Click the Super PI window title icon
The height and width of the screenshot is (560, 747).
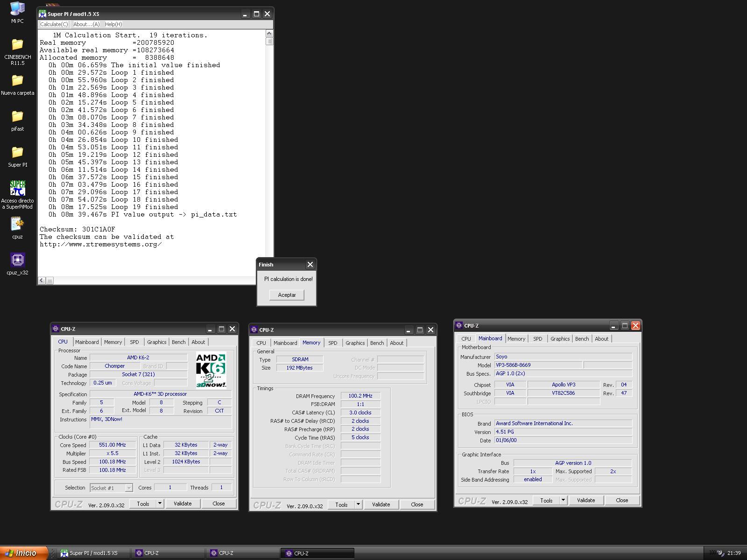[42, 14]
